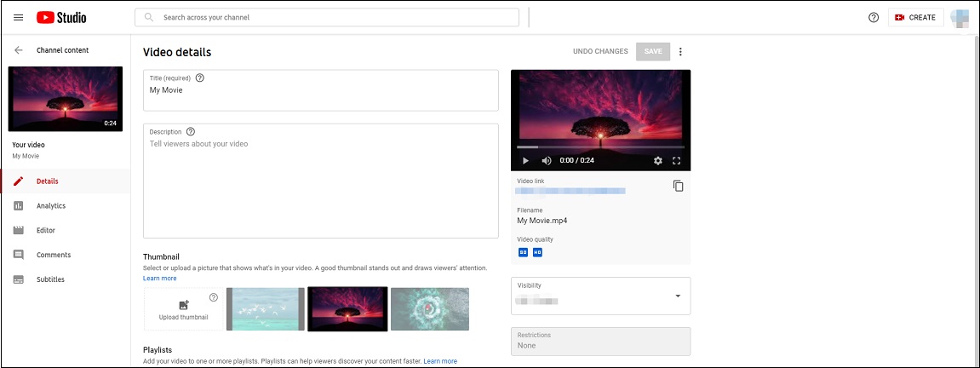This screenshot has height=368, width=980.
Task: Open the hamburger navigation menu
Action: click(x=18, y=18)
